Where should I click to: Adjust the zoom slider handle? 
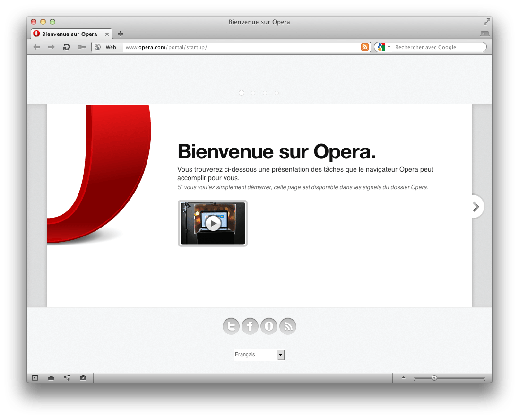pos(434,378)
